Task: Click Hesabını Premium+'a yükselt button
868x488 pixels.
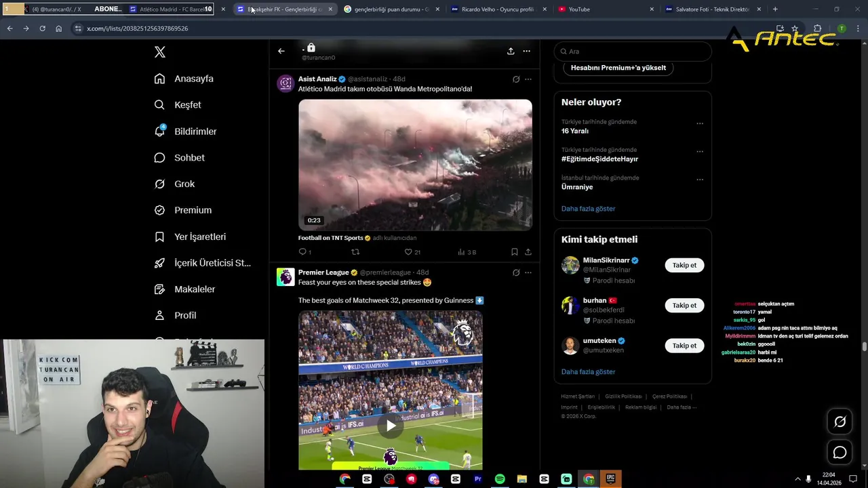Action: [618, 68]
